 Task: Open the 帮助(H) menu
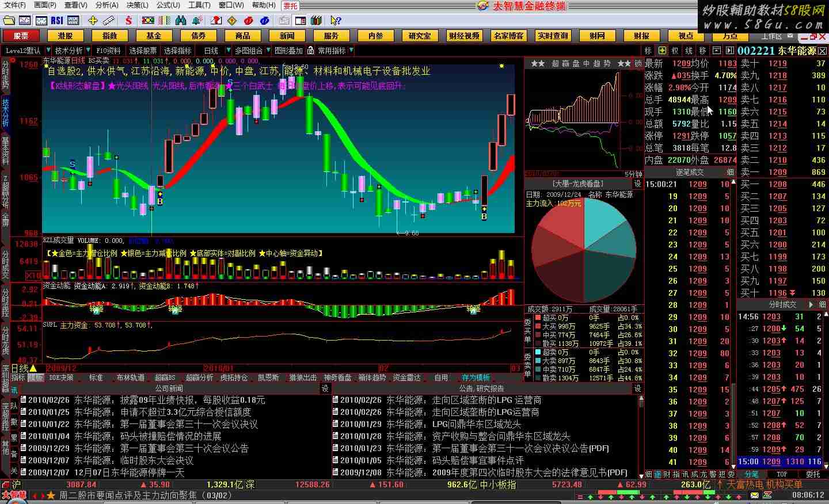(x=263, y=5)
